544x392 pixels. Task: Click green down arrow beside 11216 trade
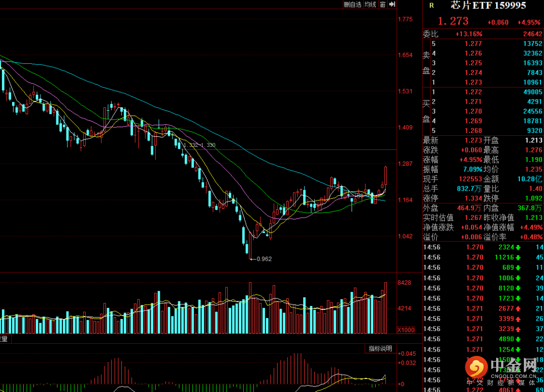pyautogui.click(x=517, y=258)
